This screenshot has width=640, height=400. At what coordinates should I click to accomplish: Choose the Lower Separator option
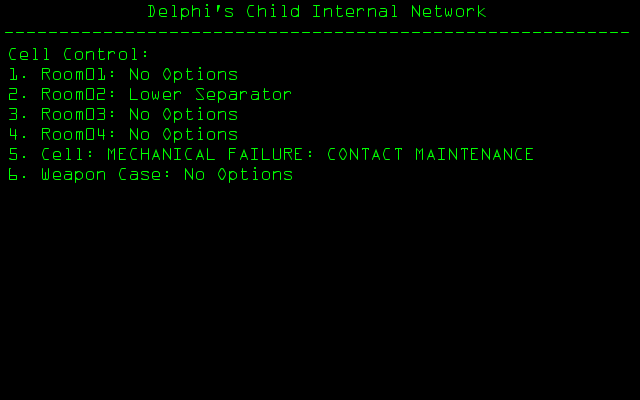pyautogui.click(x=210, y=95)
